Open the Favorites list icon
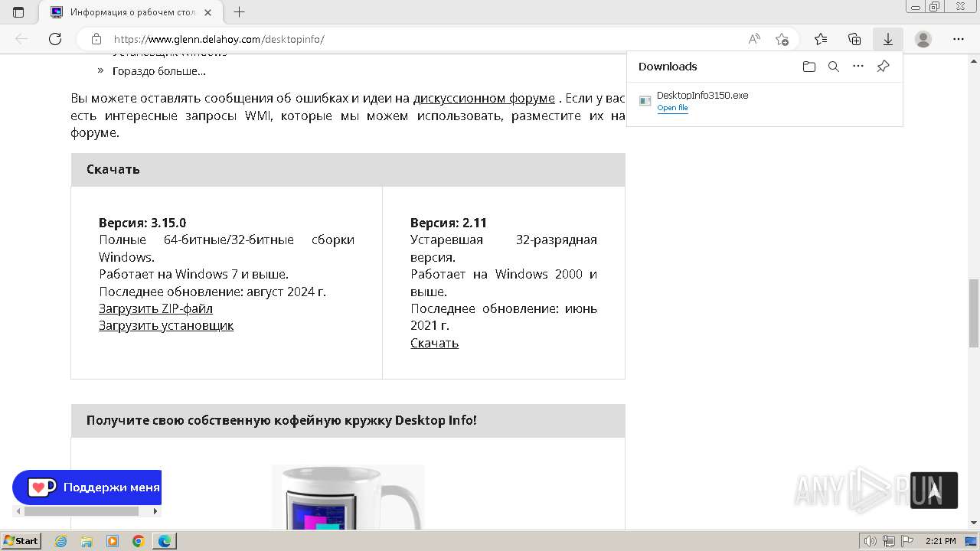This screenshot has height=551, width=980. (821, 39)
